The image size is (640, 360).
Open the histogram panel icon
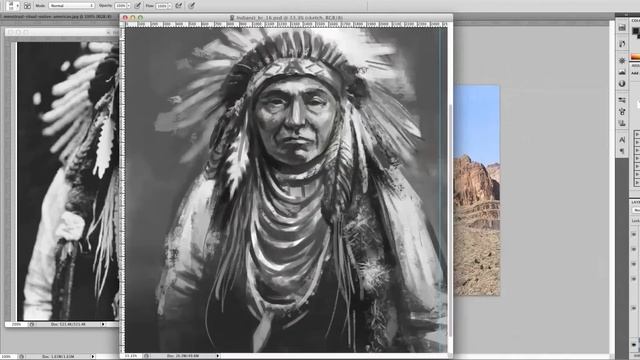(622, 72)
